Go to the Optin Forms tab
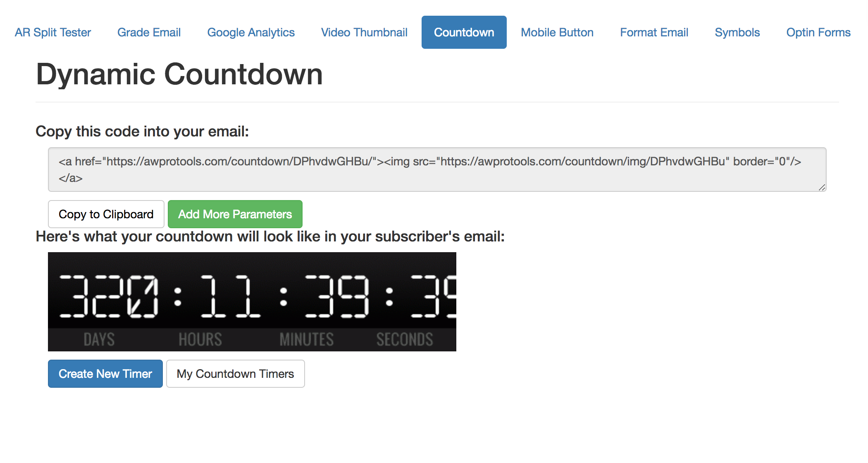 pyautogui.click(x=818, y=32)
